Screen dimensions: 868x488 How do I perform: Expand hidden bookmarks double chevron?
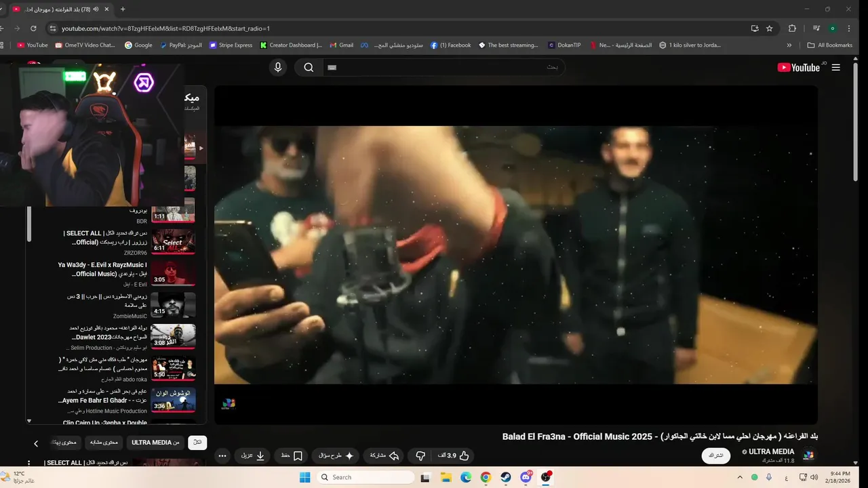coord(789,45)
